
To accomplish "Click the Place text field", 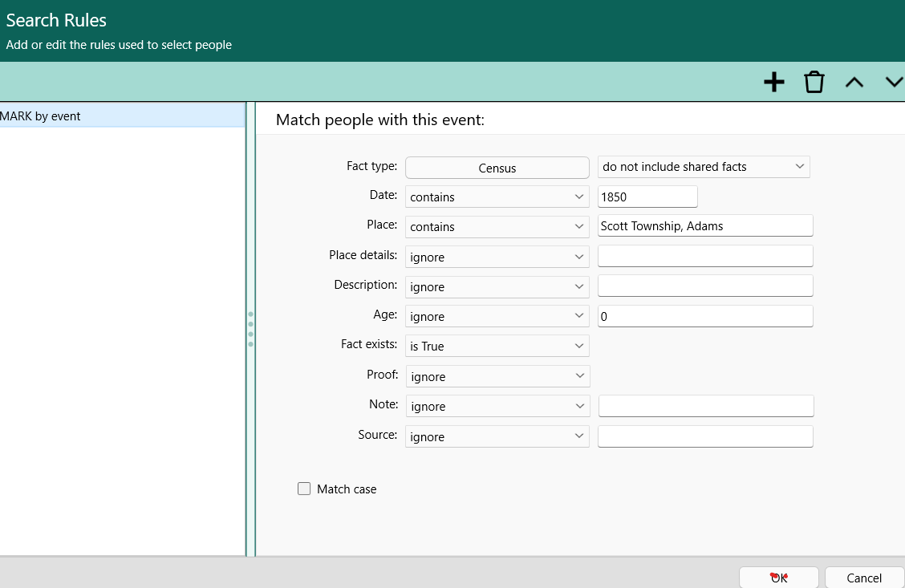I will coord(705,226).
